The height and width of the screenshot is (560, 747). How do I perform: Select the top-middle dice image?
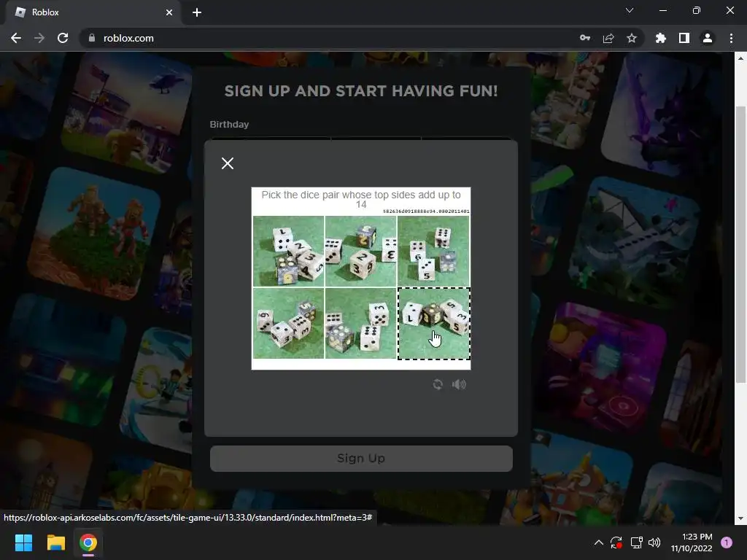coord(360,251)
